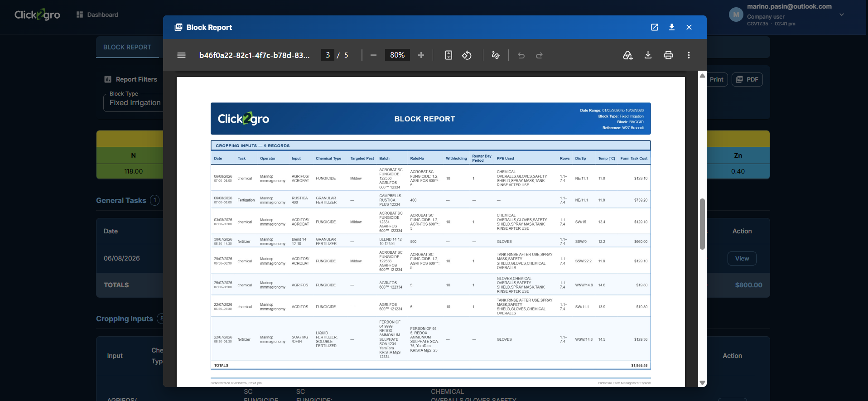The height and width of the screenshot is (401, 868).
Task: Click General Tasks count badge
Action: (154, 200)
